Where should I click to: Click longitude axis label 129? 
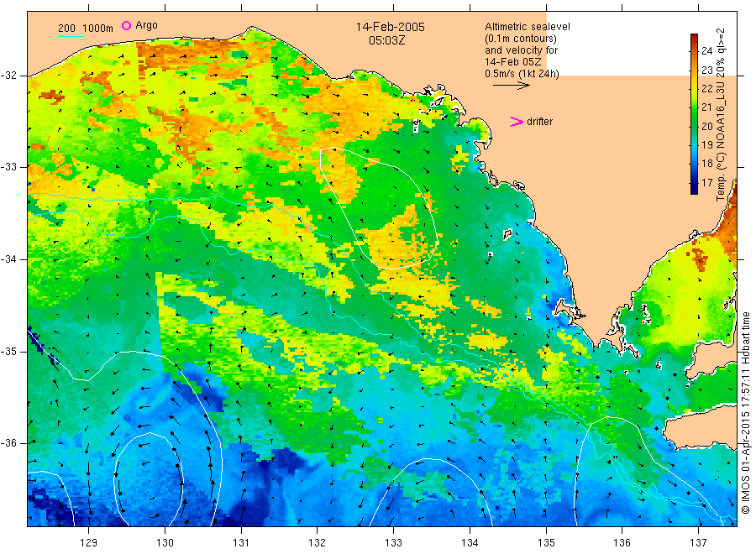(x=89, y=543)
